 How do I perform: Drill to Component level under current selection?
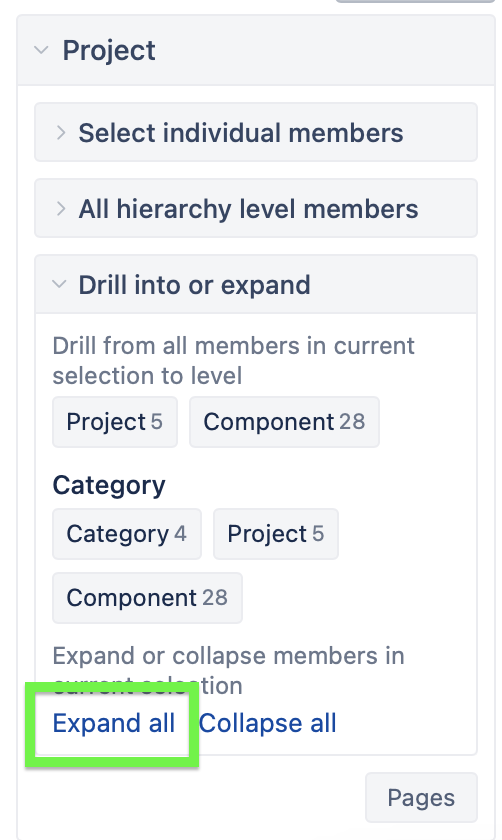284,422
